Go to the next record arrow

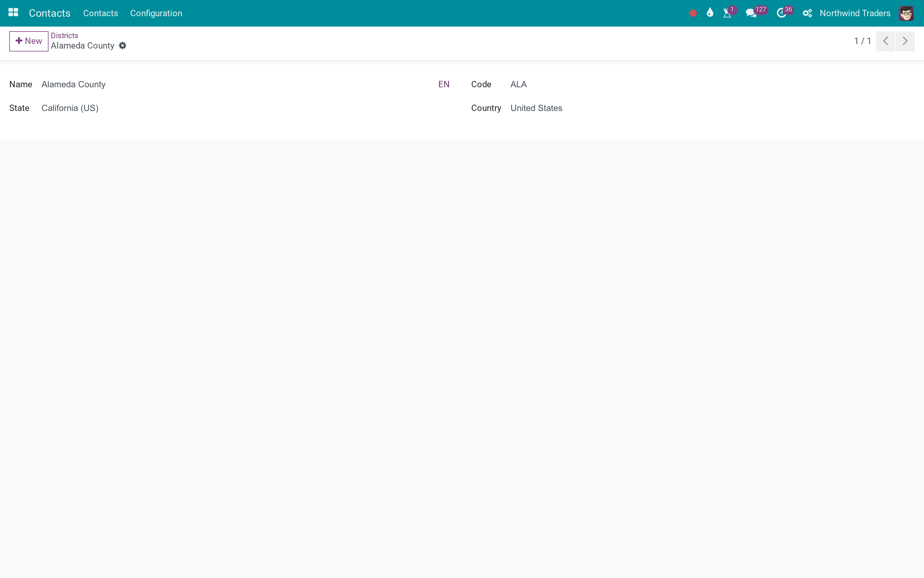[905, 41]
